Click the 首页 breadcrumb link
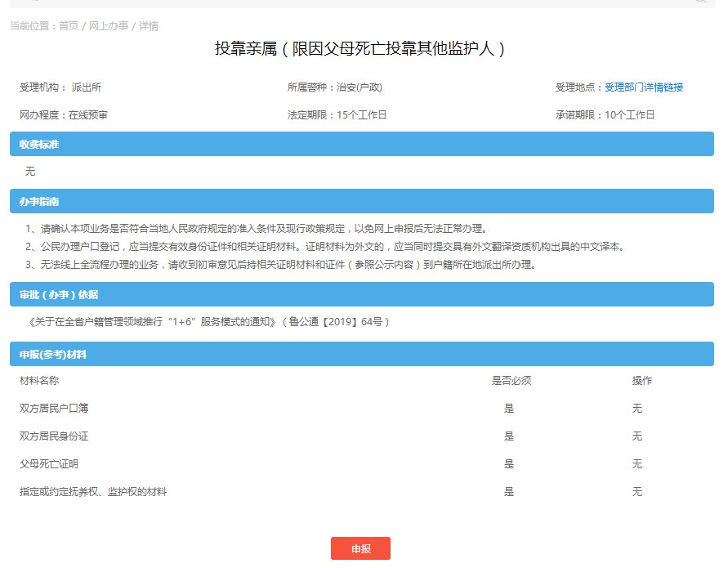 pyautogui.click(x=69, y=26)
